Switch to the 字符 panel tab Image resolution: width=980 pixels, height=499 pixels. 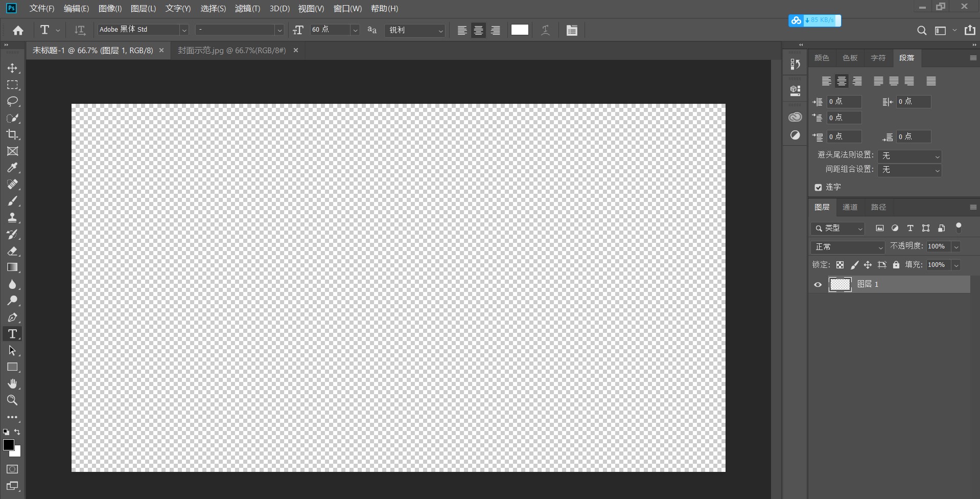click(x=878, y=58)
